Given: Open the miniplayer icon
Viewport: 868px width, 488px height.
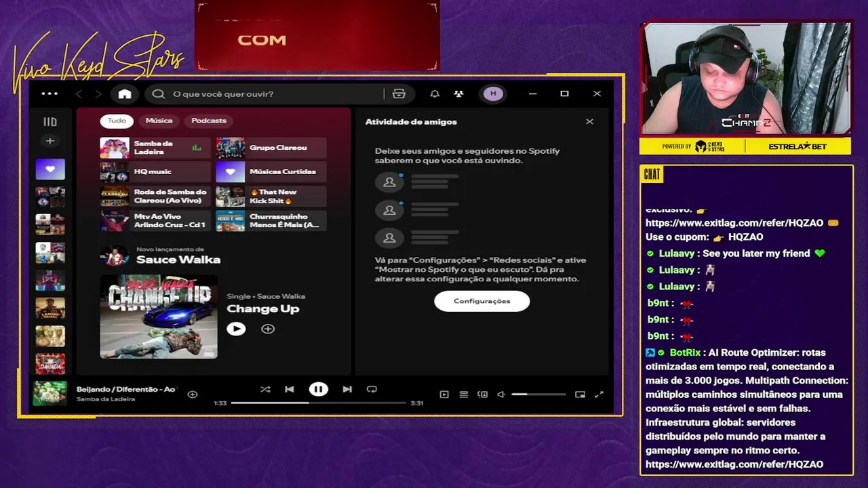Looking at the screenshot, I should 580,394.
